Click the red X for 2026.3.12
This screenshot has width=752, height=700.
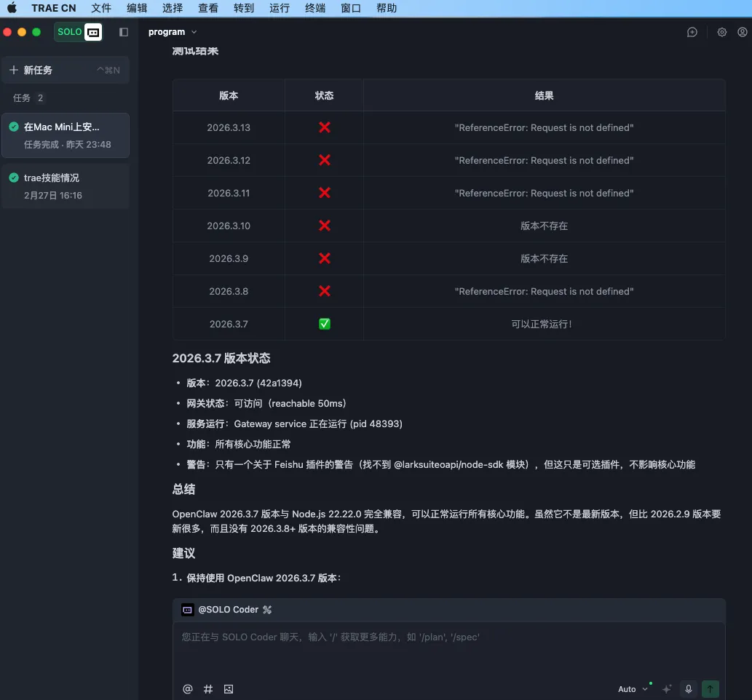(x=324, y=160)
